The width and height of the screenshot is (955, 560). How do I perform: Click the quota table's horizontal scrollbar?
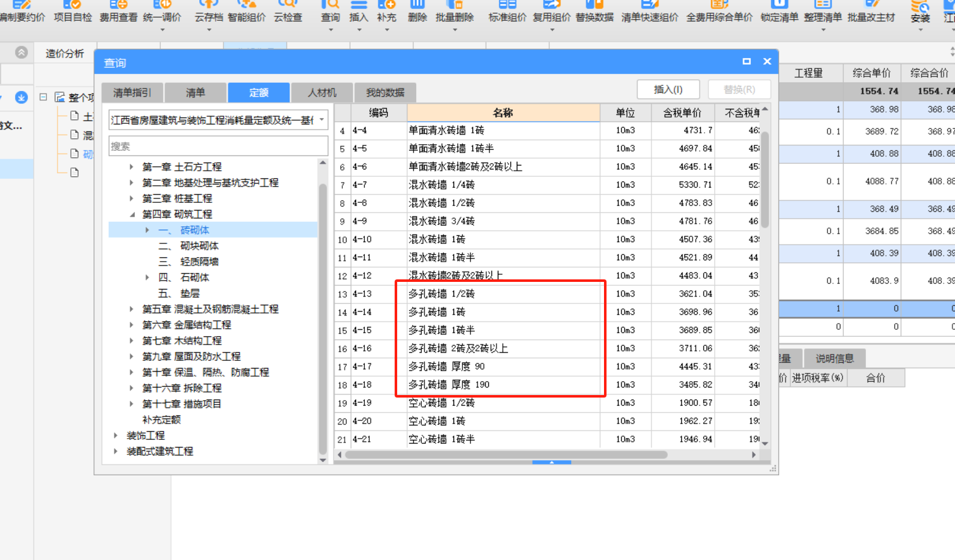click(506, 454)
